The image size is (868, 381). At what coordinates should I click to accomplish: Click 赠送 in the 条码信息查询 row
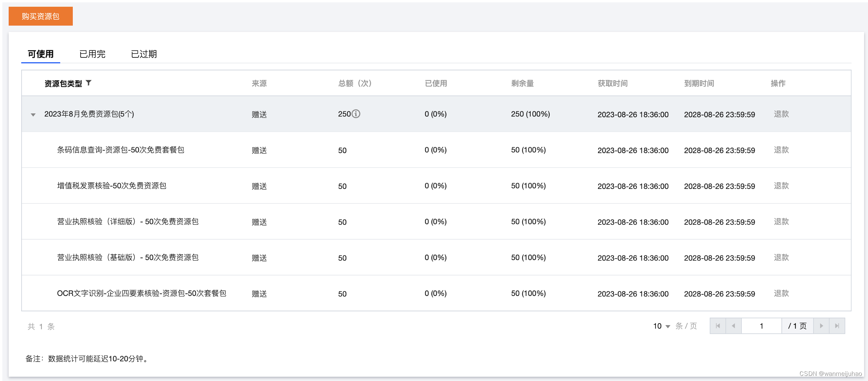click(259, 150)
